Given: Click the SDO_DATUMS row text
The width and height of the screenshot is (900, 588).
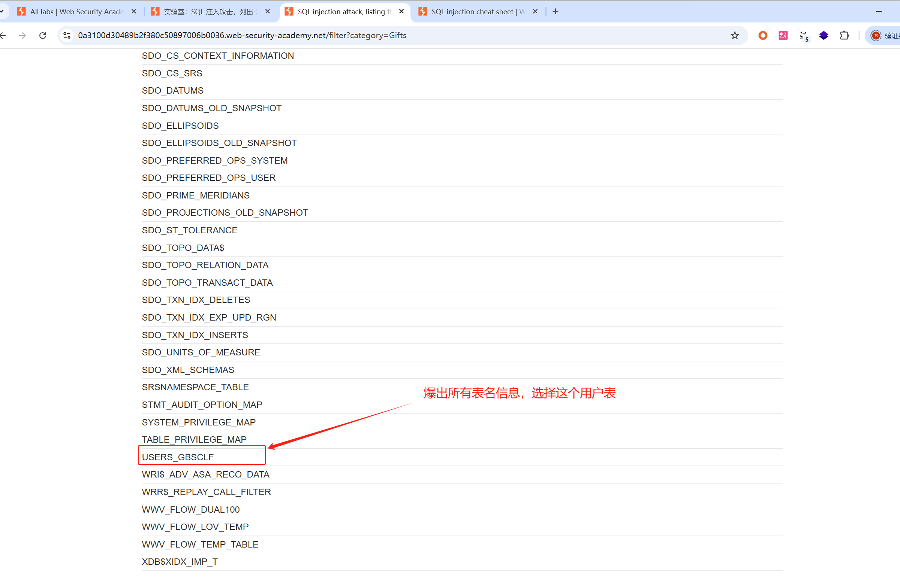Looking at the screenshot, I should [x=172, y=91].
